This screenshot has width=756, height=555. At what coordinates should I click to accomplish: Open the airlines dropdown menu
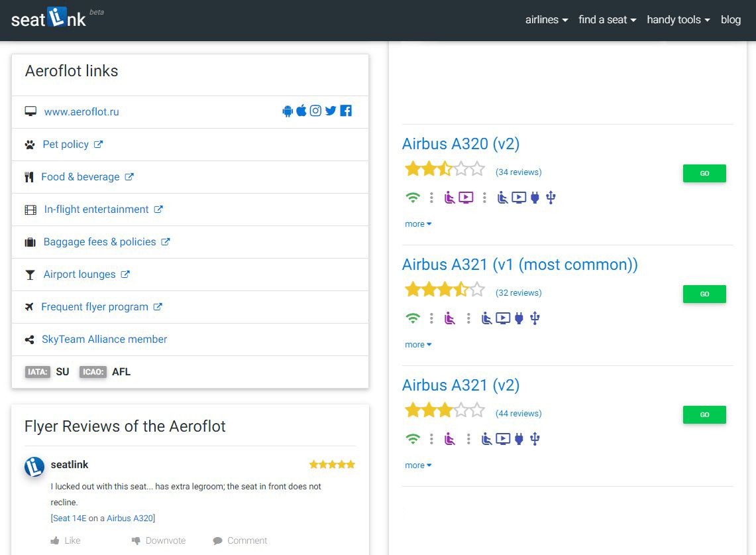546,20
